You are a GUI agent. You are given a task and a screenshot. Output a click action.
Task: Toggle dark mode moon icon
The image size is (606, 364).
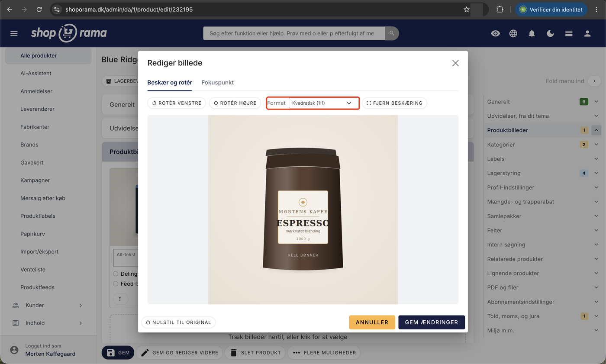click(x=550, y=33)
